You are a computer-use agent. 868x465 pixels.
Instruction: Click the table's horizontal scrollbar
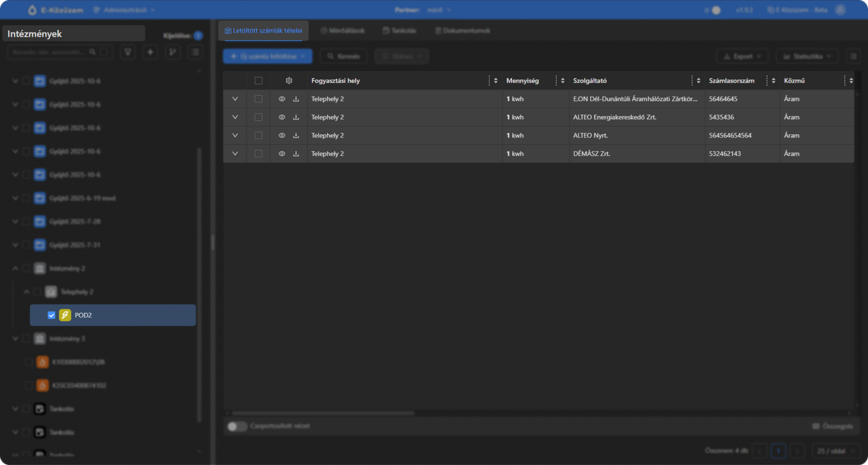pyautogui.click(x=323, y=413)
